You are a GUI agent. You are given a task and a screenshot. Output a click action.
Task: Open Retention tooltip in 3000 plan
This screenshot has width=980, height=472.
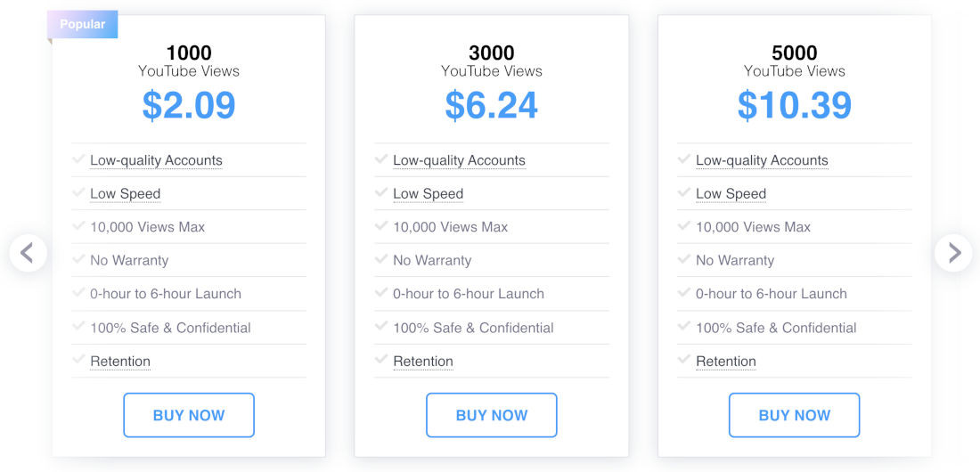coord(423,362)
